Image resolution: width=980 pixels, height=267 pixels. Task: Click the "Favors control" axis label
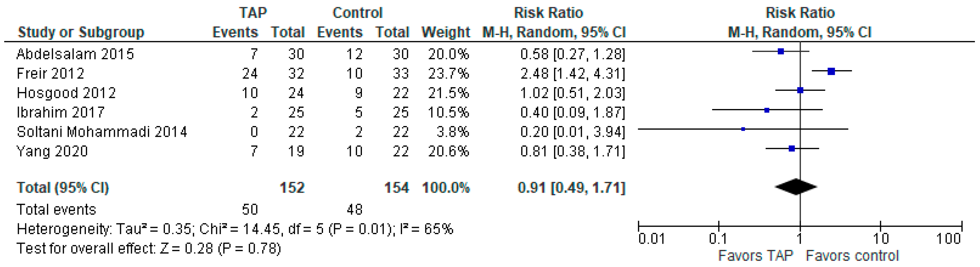coord(852,256)
